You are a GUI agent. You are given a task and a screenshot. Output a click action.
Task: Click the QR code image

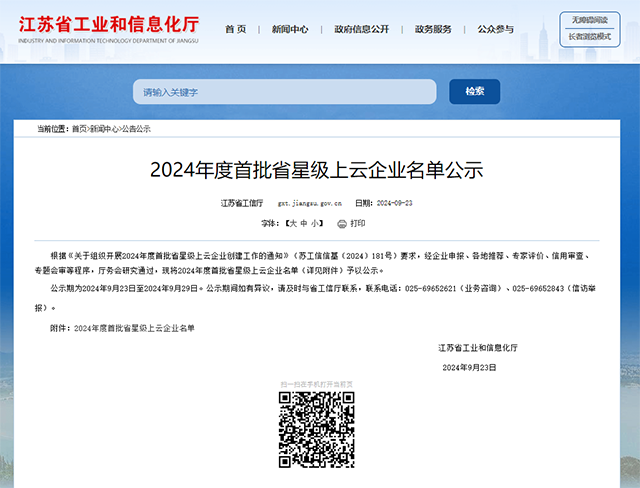(316, 430)
